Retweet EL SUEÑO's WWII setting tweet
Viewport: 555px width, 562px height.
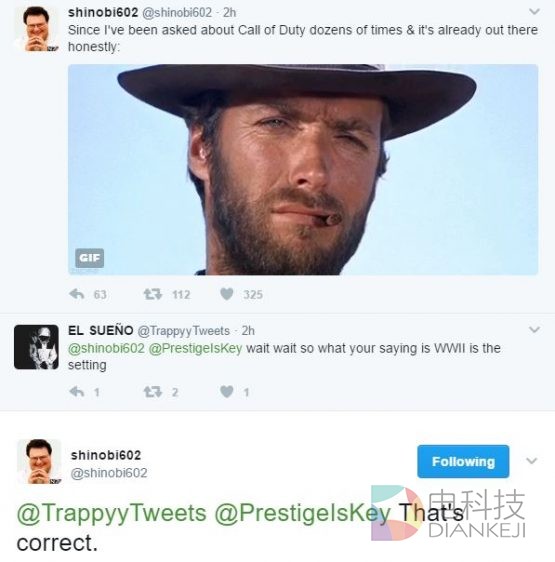click(x=153, y=392)
